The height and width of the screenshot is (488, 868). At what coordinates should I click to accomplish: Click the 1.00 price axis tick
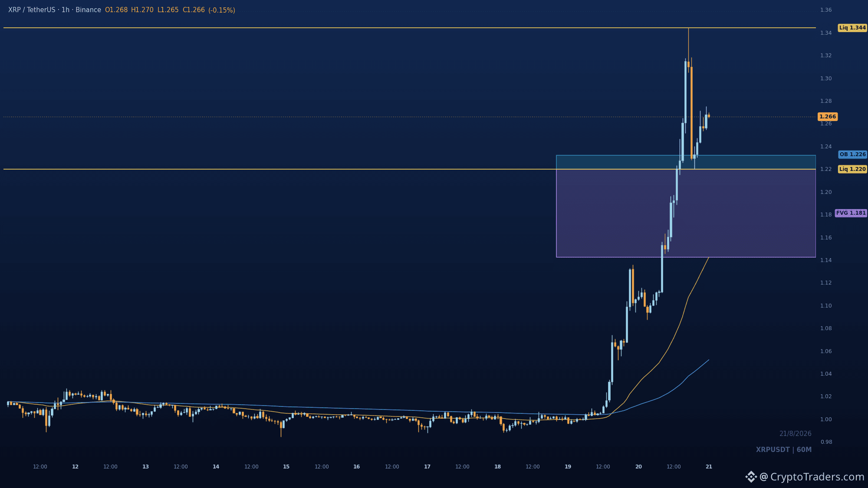[826, 419]
